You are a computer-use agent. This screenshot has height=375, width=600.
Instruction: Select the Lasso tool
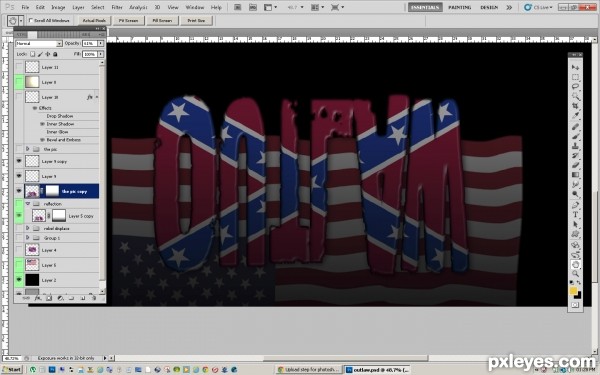[575, 86]
